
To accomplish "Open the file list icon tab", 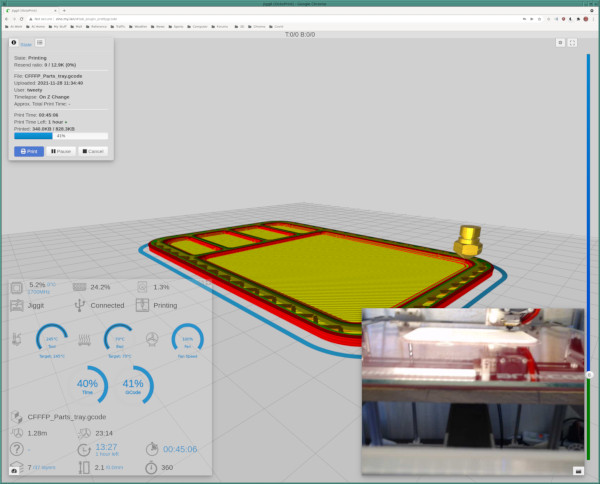I will 40,42.
